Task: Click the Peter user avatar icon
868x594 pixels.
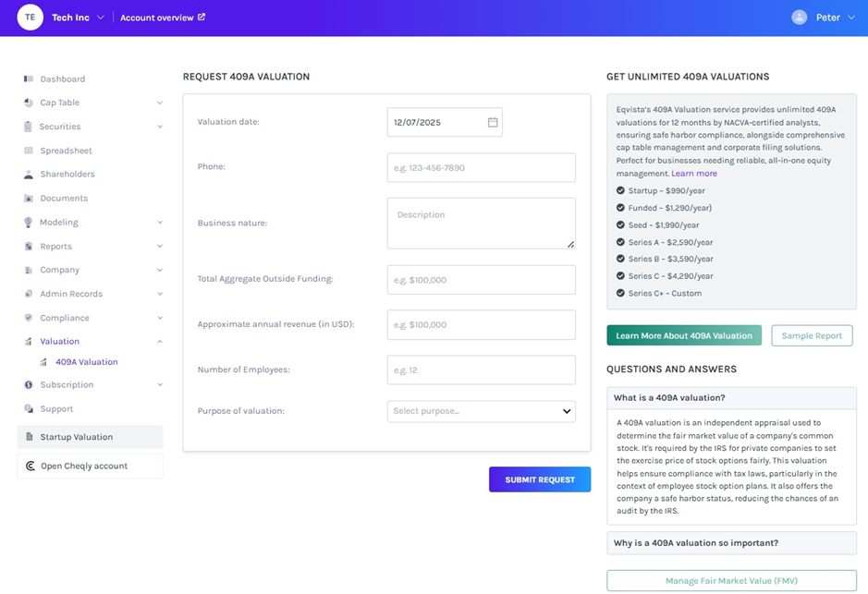Action: 800,18
